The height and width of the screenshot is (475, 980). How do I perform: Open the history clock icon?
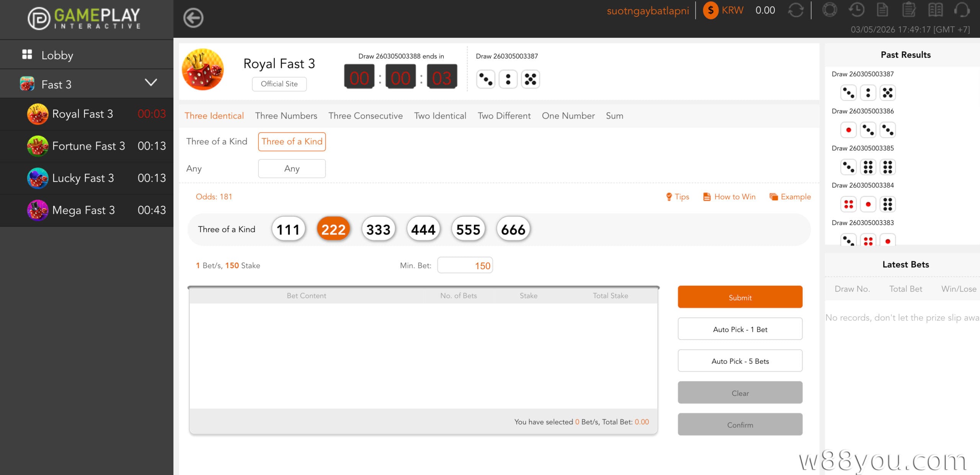[x=856, y=10]
